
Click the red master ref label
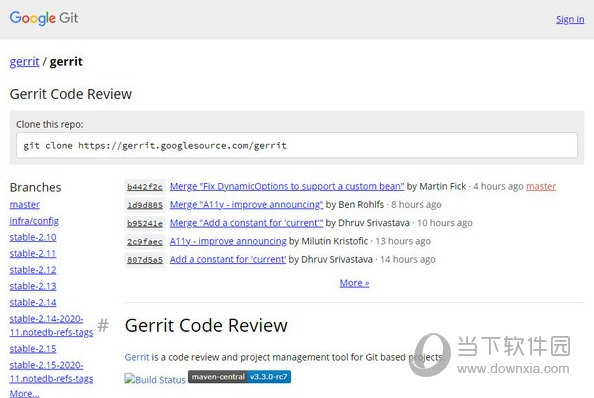pos(541,186)
